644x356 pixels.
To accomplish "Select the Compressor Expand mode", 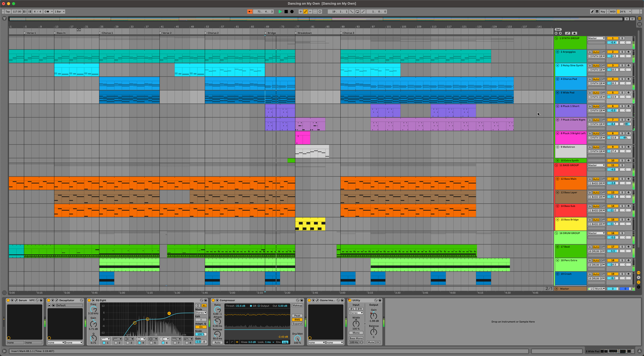I will (x=297, y=324).
